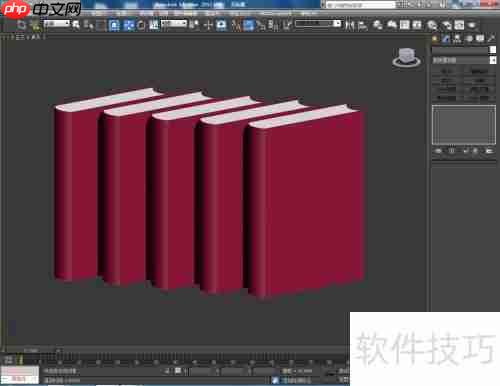Click Make Unique below the stack

click(465, 151)
